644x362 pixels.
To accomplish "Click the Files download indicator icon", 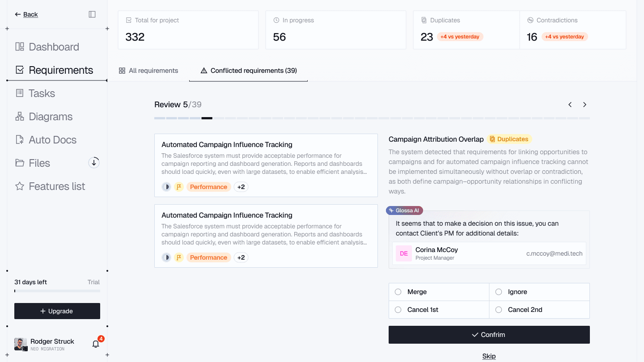I will [94, 163].
